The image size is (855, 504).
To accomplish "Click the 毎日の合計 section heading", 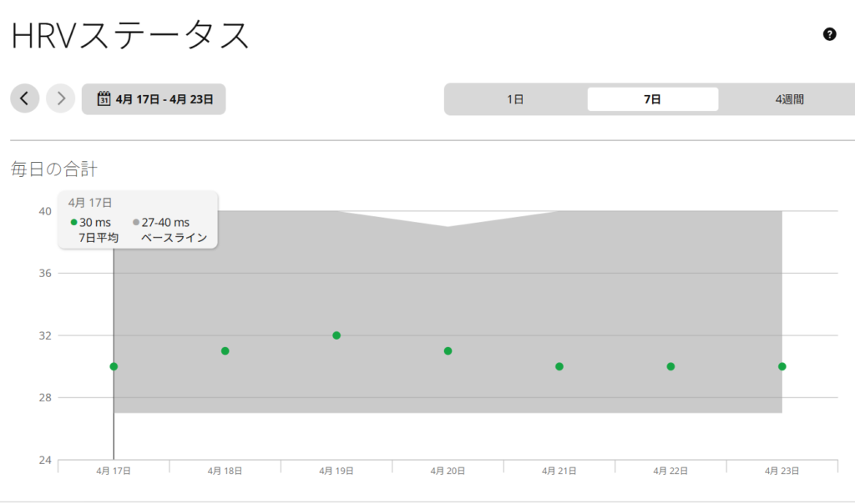I will click(x=53, y=169).
